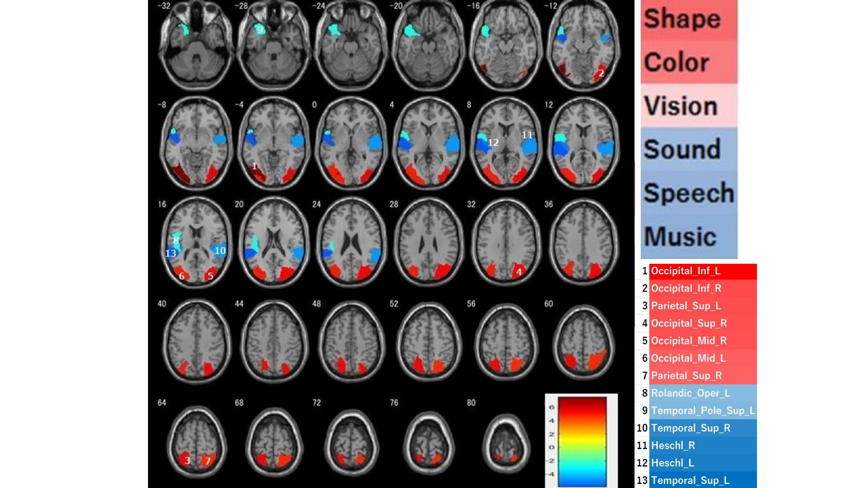Open the brain slice labeled 8
868x488 pixels.
[x=506, y=143]
